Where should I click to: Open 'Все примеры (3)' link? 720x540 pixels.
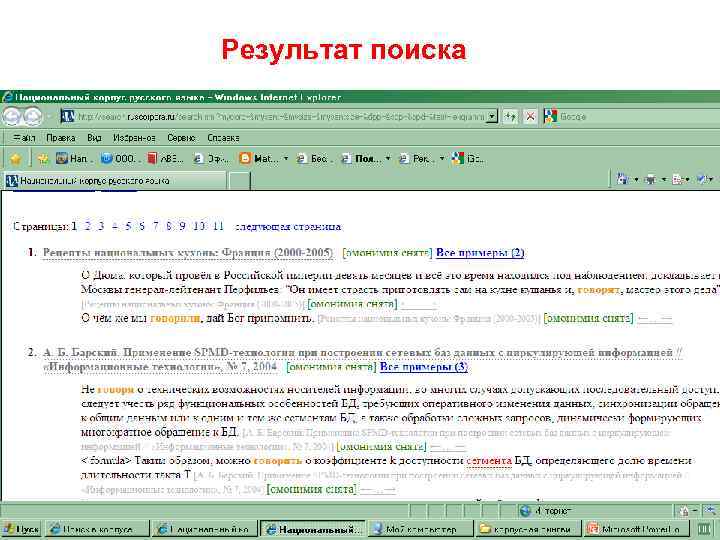point(423,367)
